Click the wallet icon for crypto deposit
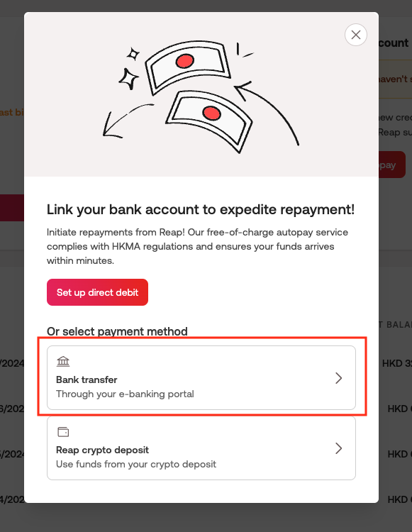 click(x=63, y=432)
